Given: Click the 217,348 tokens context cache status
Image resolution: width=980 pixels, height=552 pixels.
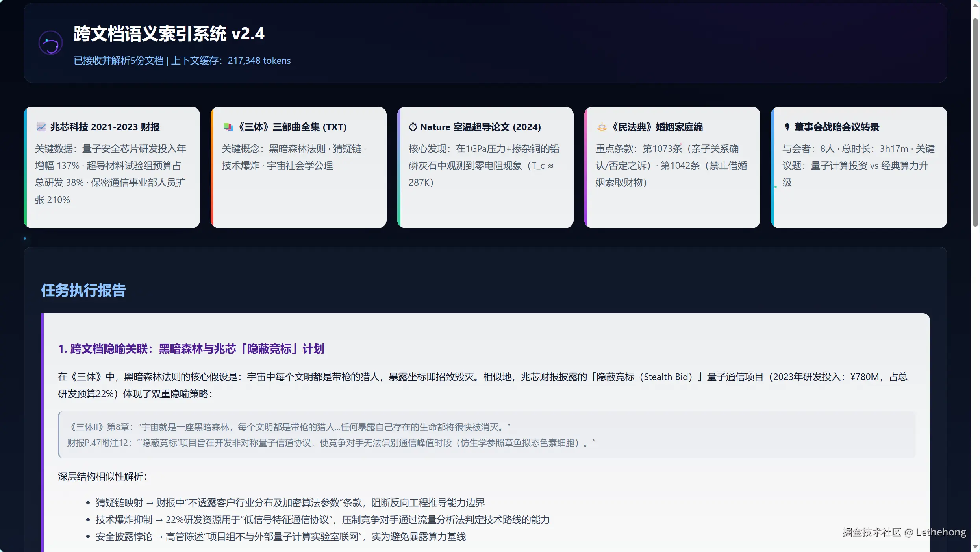Looking at the screenshot, I should pyautogui.click(x=259, y=61).
